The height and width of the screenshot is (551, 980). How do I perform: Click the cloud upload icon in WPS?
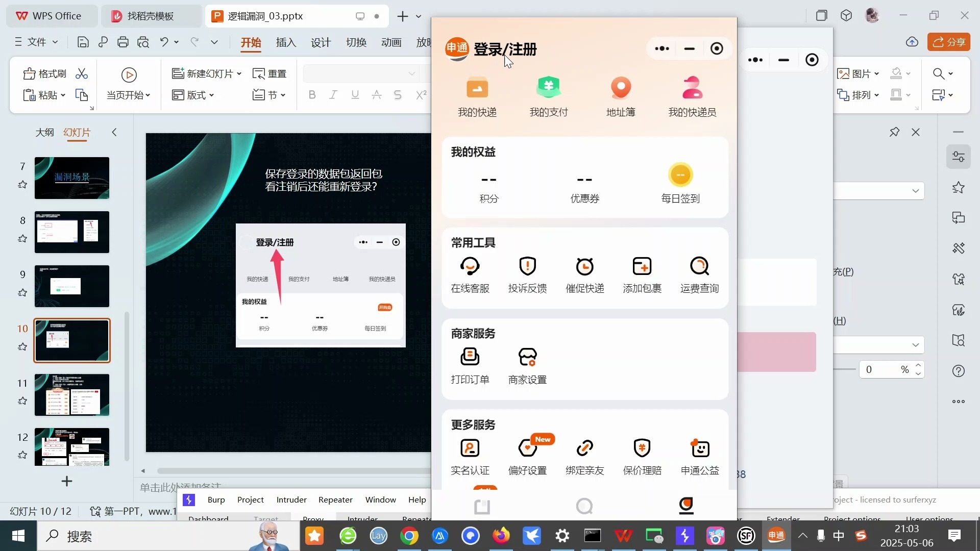tap(912, 42)
